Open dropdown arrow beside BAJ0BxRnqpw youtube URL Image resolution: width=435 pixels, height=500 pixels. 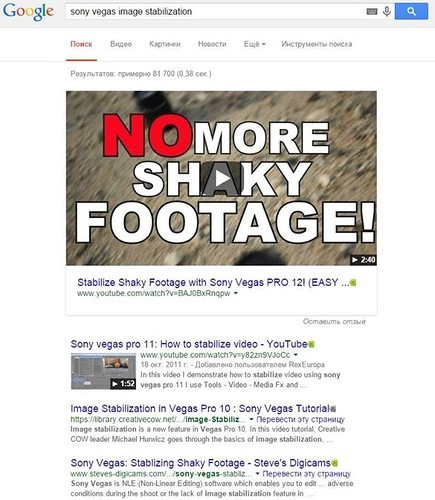pyautogui.click(x=236, y=293)
